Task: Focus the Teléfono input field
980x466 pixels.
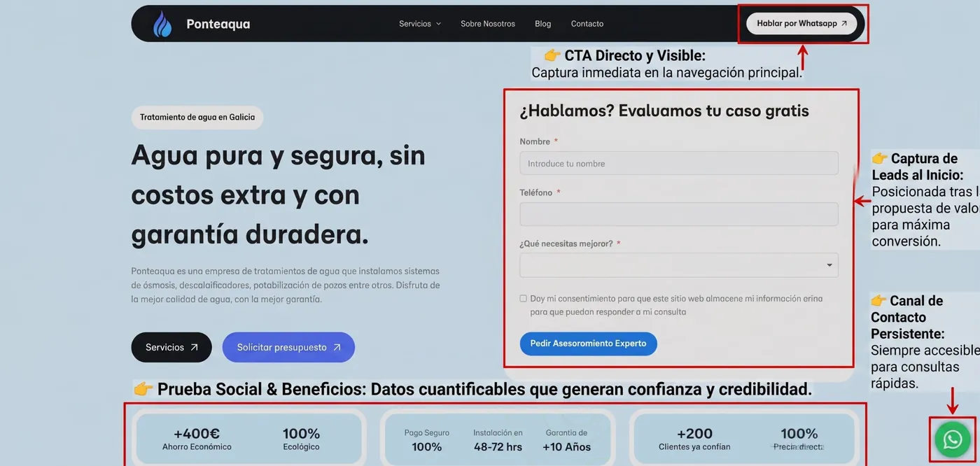Action: coord(679,214)
